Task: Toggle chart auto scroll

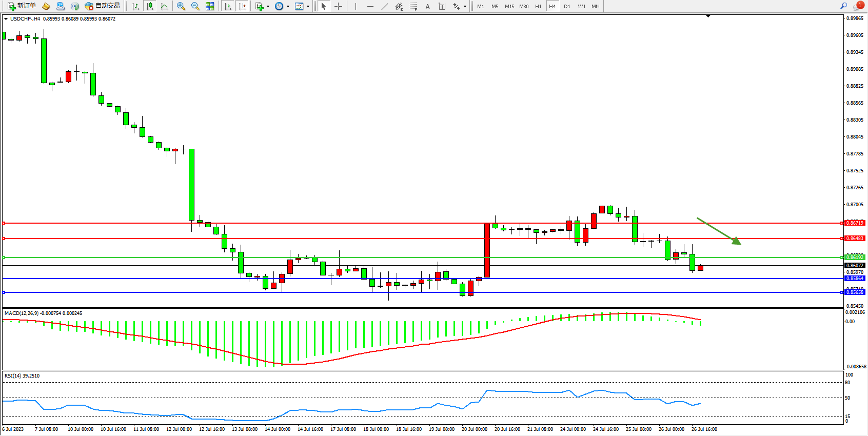Action: 228,6
